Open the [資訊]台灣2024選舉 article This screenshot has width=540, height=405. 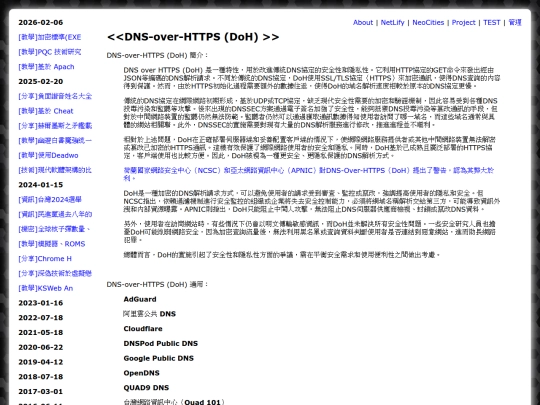[x=50, y=200]
